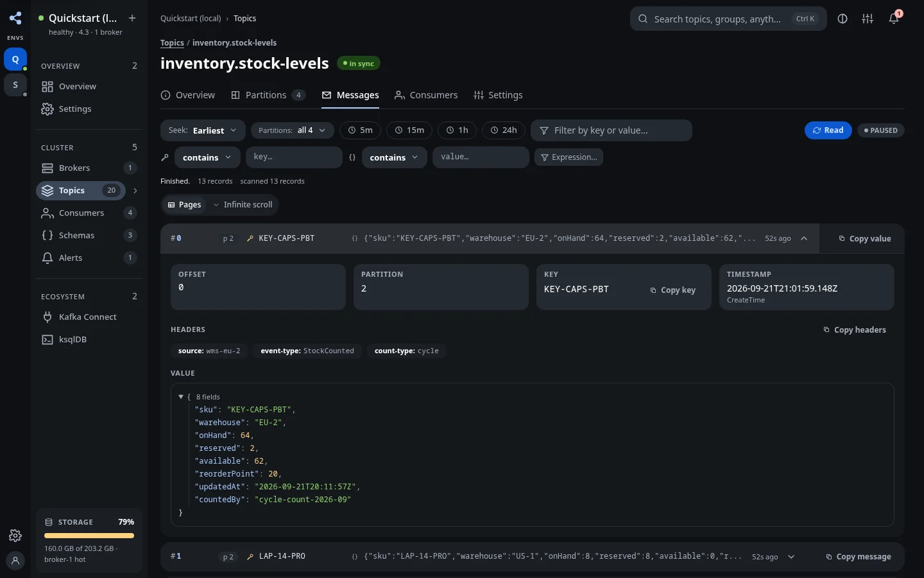Collapse the JSON value tree triangle
Viewport: 924px width, 578px height.
pos(181,397)
